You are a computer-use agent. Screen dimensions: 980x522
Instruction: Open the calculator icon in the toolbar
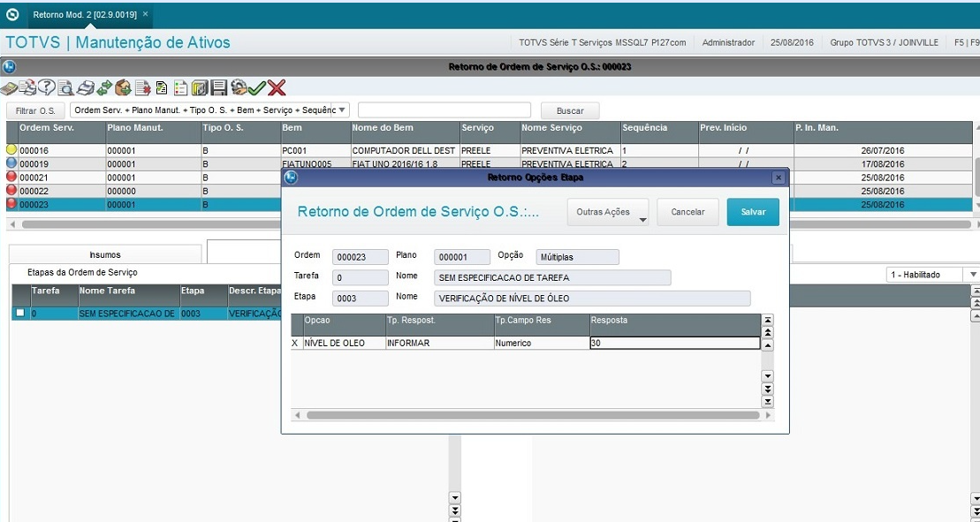[9, 88]
